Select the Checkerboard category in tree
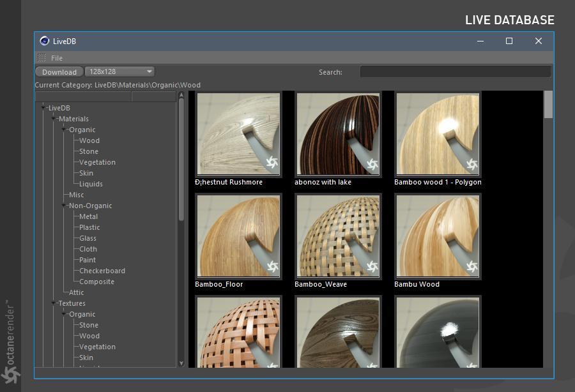 [x=102, y=271]
